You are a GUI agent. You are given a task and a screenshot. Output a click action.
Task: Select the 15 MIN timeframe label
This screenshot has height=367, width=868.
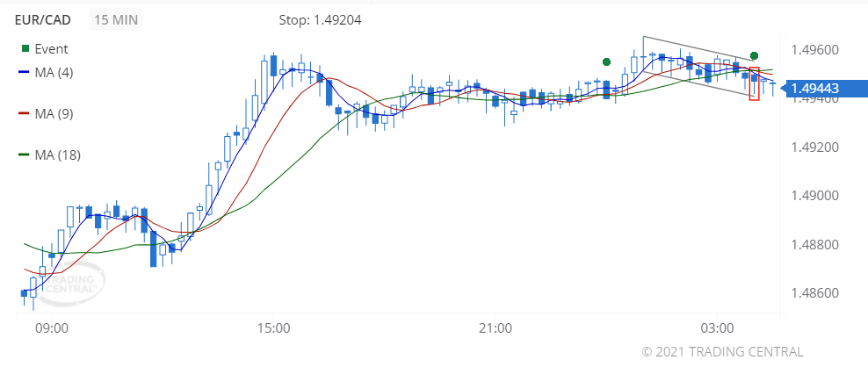point(116,20)
